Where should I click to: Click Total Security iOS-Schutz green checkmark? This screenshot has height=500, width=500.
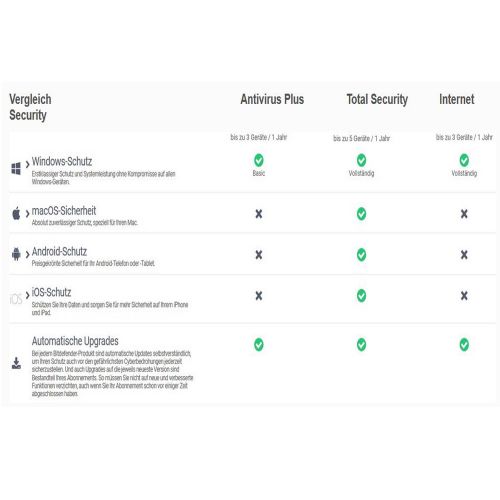click(x=361, y=296)
